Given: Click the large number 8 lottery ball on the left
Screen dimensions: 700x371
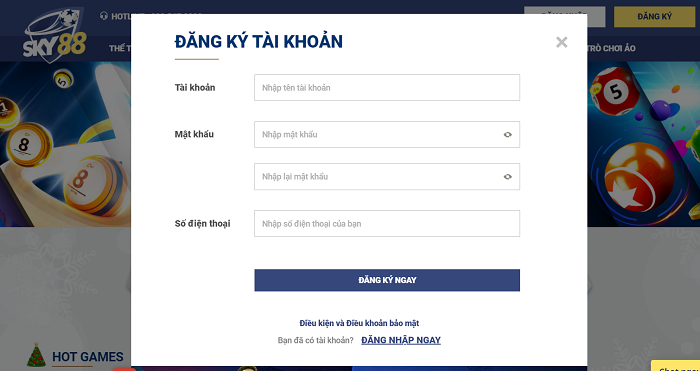Looking at the screenshot, I should [92, 184].
